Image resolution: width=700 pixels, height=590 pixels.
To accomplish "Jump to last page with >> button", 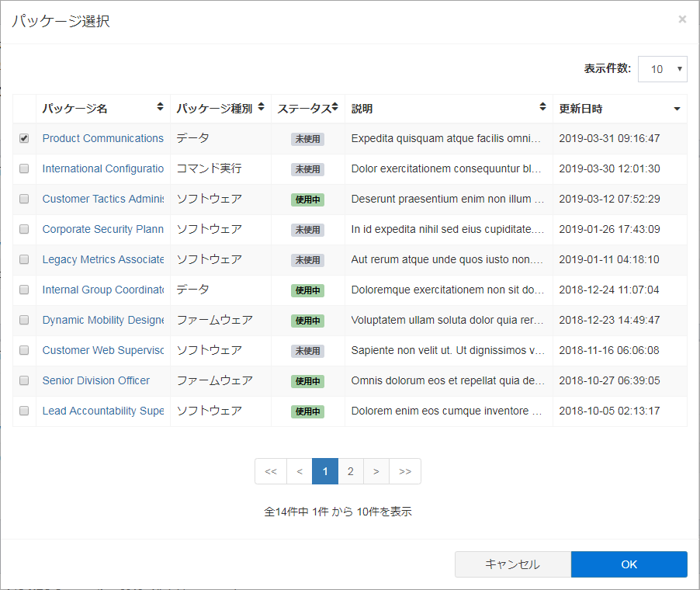I will click(x=405, y=471).
